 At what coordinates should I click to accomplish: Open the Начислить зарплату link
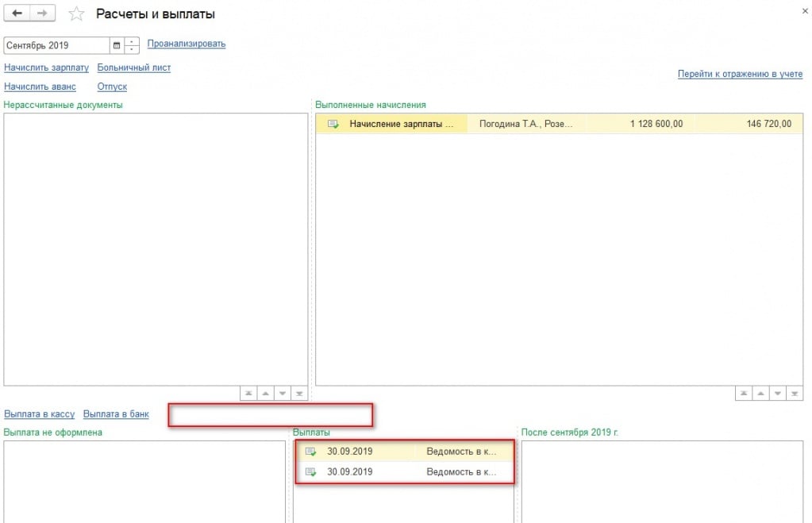[46, 67]
